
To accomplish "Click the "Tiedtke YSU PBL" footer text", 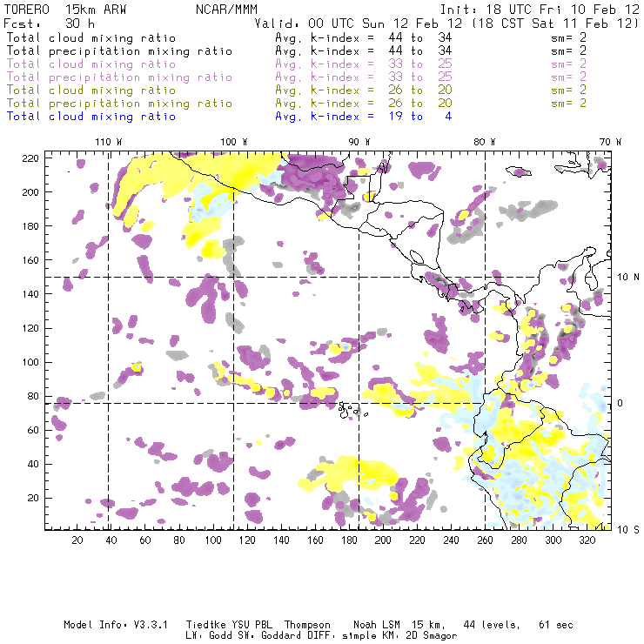I will tap(229, 625).
